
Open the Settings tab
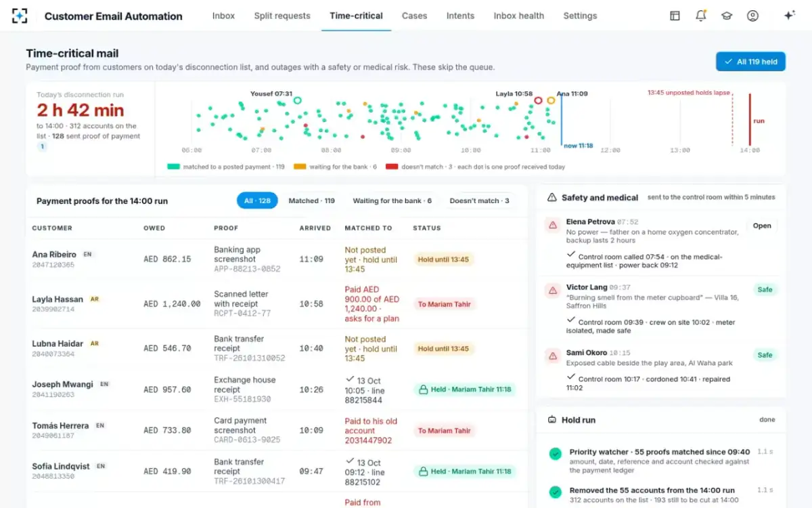pos(580,16)
